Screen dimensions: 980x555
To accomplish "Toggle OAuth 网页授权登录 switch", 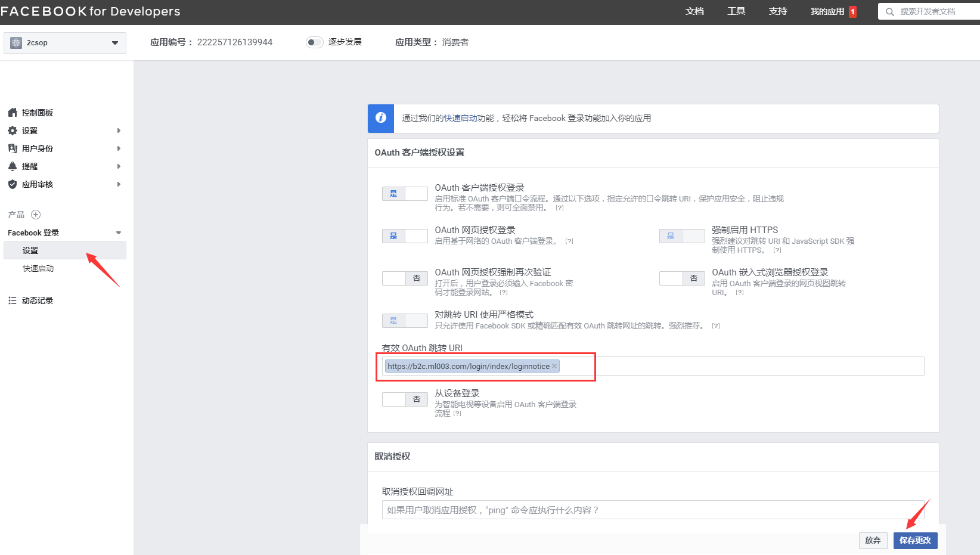I will tap(405, 236).
